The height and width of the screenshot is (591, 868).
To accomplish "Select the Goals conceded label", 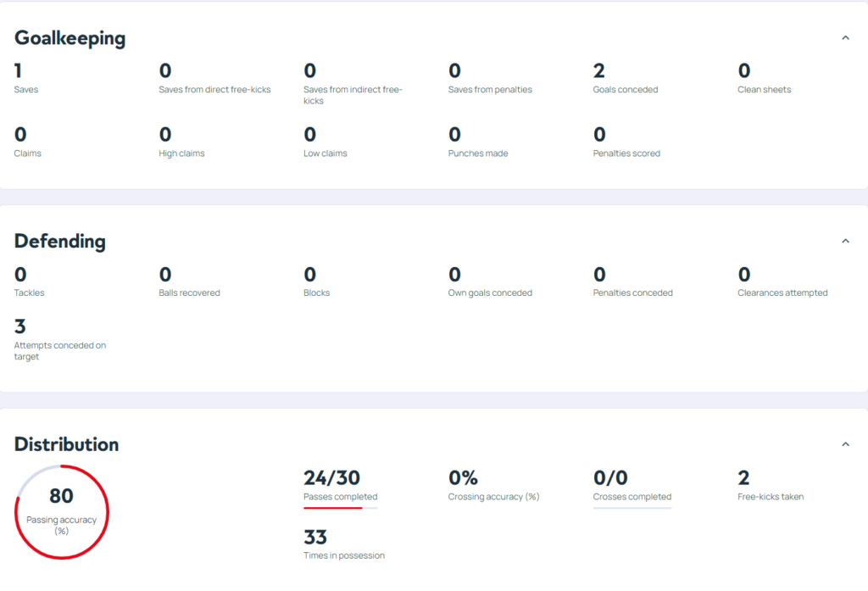I will pos(625,90).
